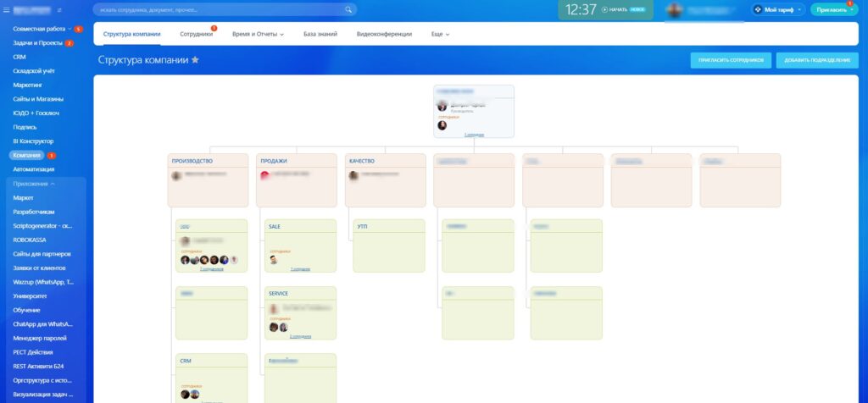Click the search magnifier icon
868x403 pixels.
click(348, 10)
